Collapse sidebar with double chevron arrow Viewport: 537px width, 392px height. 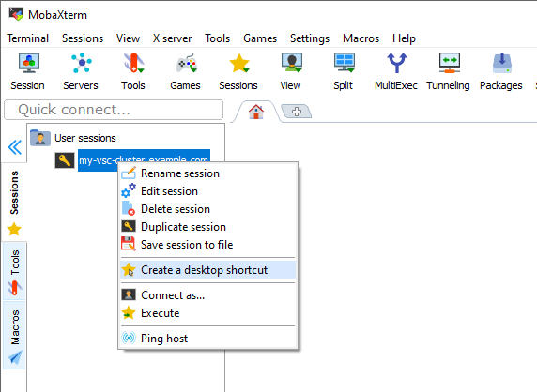(x=15, y=147)
